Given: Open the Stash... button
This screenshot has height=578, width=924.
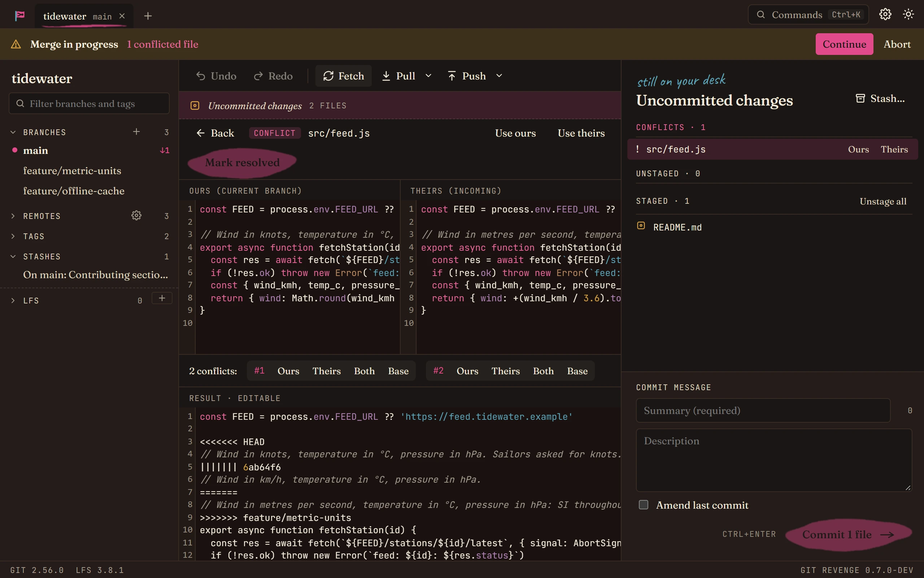Looking at the screenshot, I should click(x=880, y=99).
